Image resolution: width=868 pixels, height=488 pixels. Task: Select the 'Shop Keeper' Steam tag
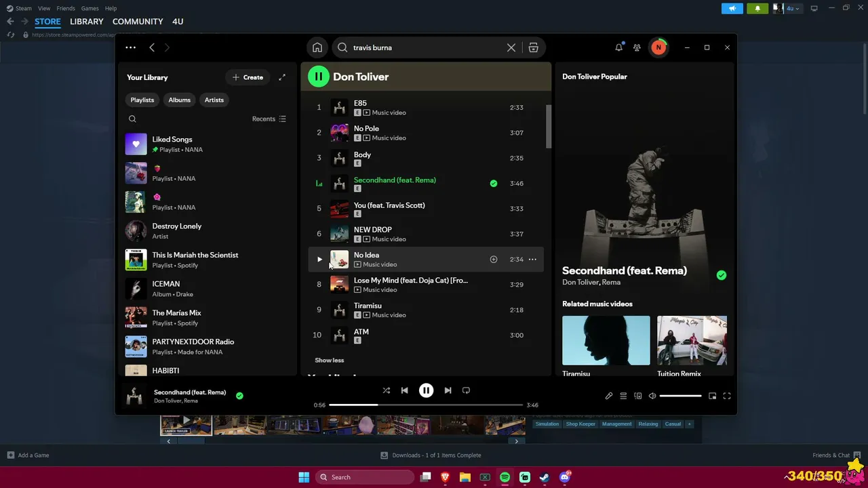point(580,424)
